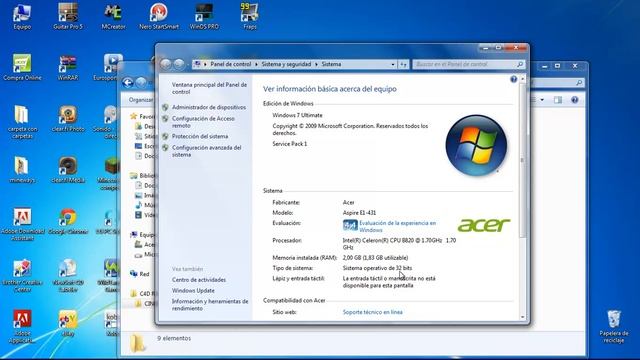Image resolution: width=640 pixels, height=360 pixels.
Task: Open Soporte técnico en línea link
Action: pos(372,312)
